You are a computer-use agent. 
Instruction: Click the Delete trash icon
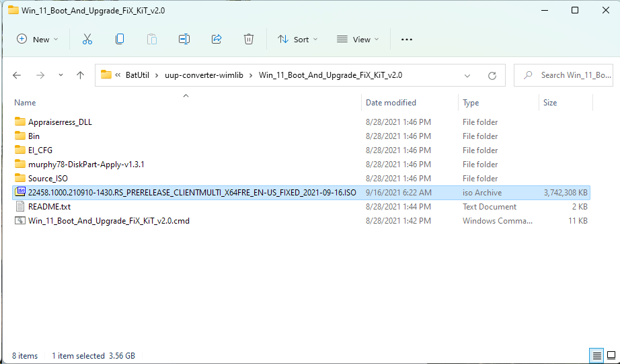(x=249, y=40)
